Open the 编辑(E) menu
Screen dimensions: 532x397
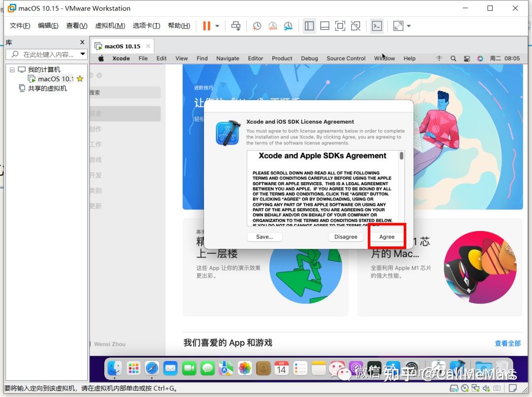(x=48, y=26)
